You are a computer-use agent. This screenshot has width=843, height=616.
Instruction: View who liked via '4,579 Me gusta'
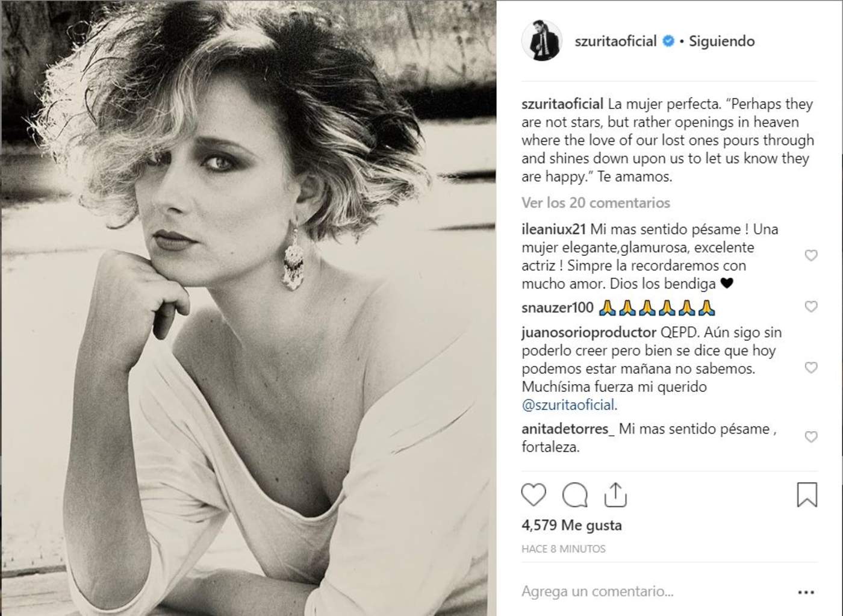(571, 525)
